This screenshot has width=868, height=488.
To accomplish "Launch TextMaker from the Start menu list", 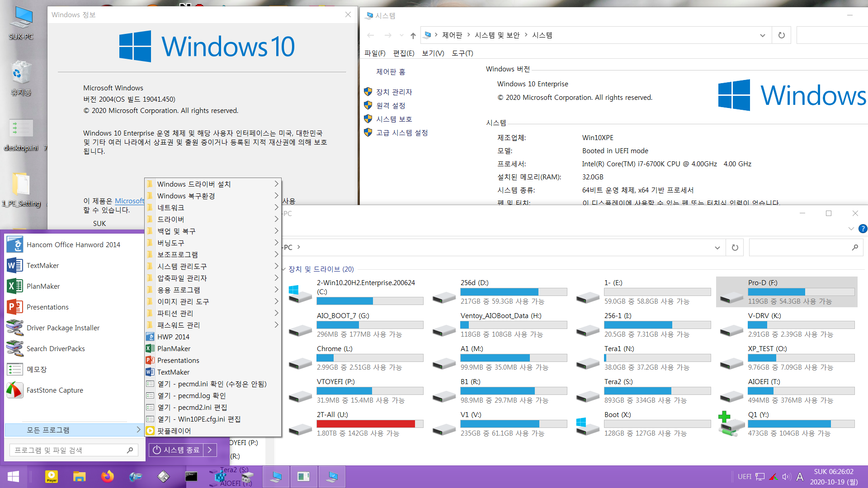I will tap(75, 265).
